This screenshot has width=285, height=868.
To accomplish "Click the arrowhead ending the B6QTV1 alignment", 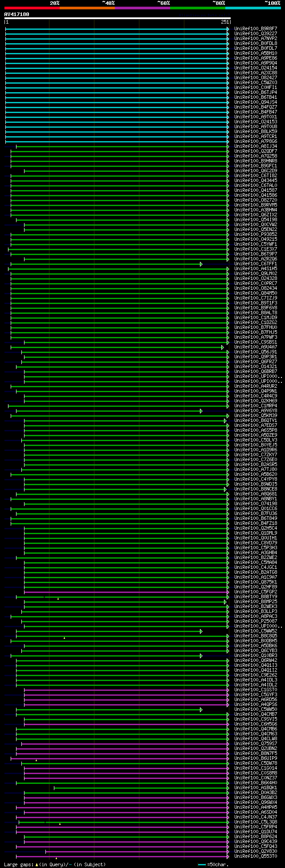I will (225, 421).
